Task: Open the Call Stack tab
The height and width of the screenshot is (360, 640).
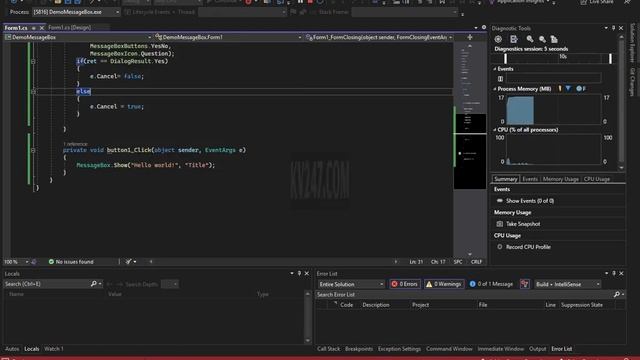Action: [328, 349]
